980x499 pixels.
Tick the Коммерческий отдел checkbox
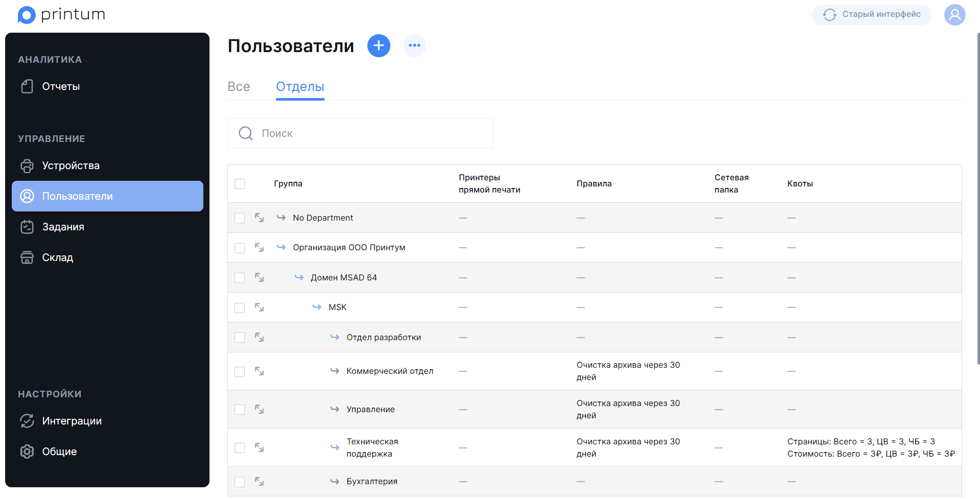pyautogui.click(x=240, y=372)
